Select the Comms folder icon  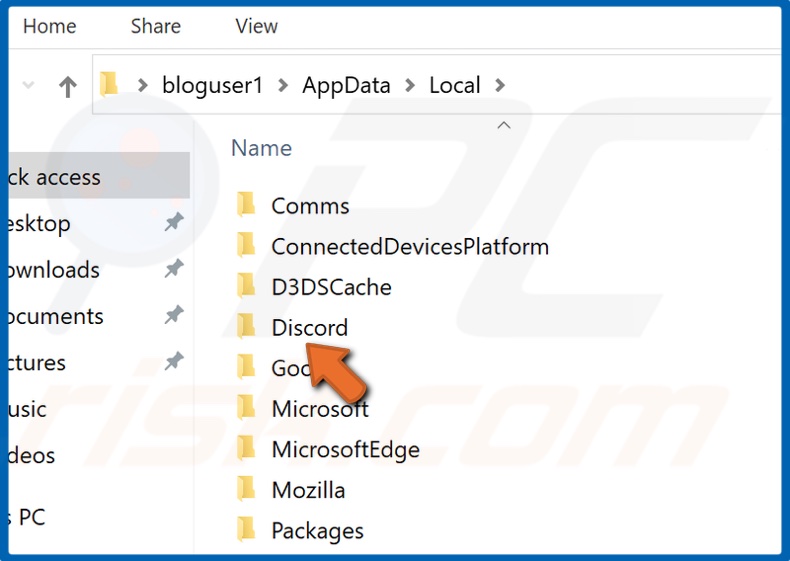246,205
